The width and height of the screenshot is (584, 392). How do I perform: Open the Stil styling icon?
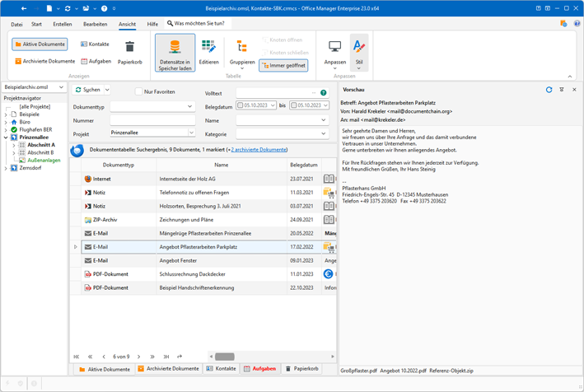[x=359, y=47]
